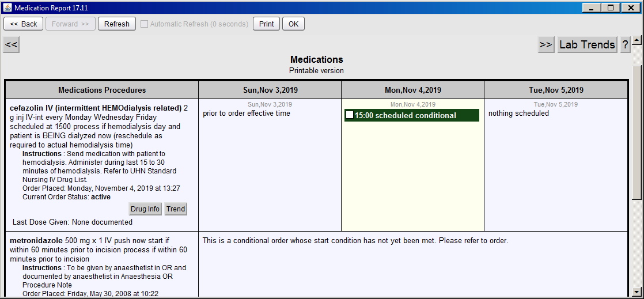Print the medication report

266,24
